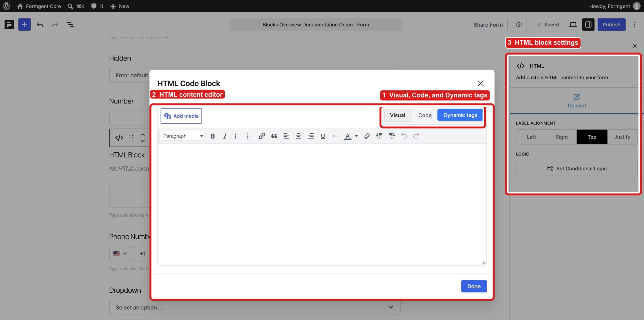The height and width of the screenshot is (320, 644).
Task: Click the blue block inserter plus
Action: coord(24,24)
